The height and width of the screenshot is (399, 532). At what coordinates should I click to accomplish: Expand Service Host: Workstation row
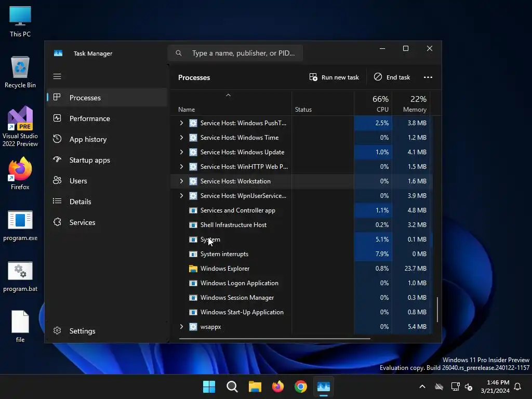(181, 181)
